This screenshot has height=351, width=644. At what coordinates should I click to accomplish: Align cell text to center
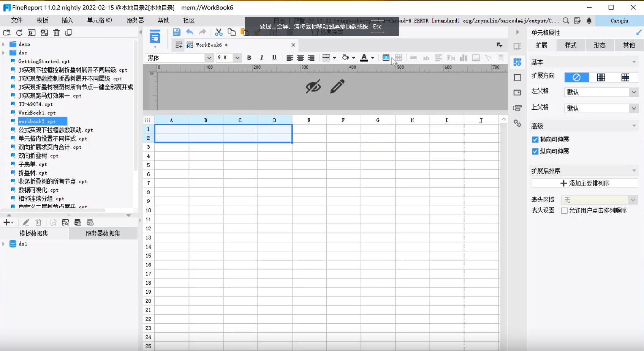pos(301,58)
